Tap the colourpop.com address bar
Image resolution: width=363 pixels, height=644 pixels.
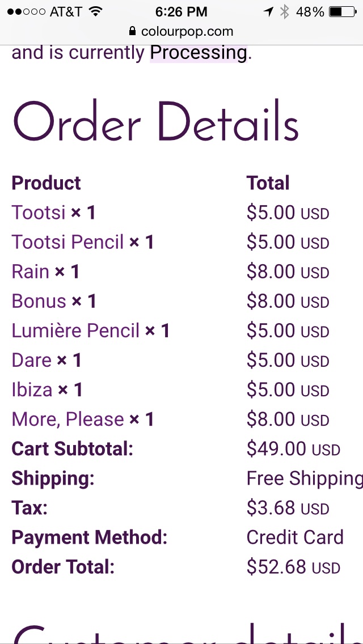(x=181, y=31)
